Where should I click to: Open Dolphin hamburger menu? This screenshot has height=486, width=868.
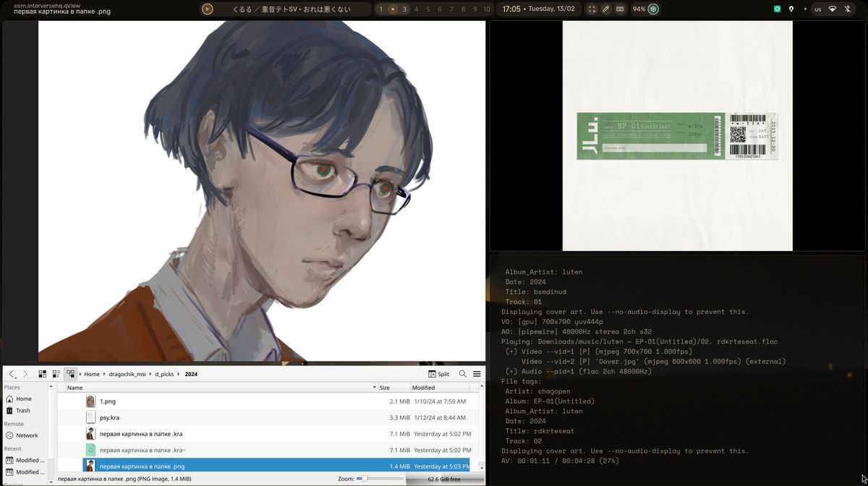coord(477,374)
